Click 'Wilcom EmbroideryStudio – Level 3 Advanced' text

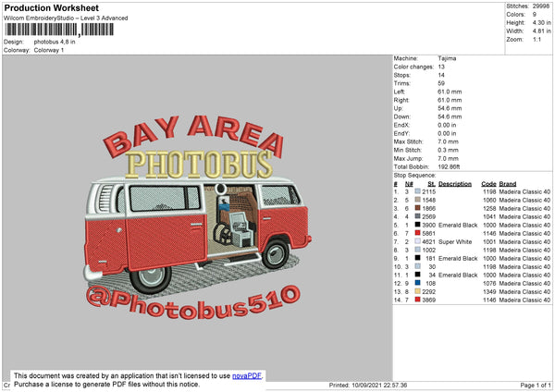pos(66,18)
